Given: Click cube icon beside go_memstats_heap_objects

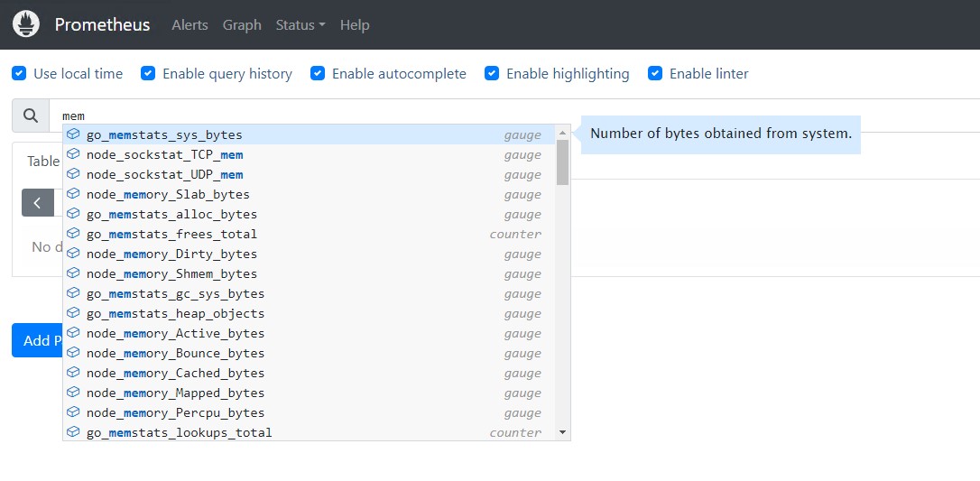Looking at the screenshot, I should coord(74,313).
